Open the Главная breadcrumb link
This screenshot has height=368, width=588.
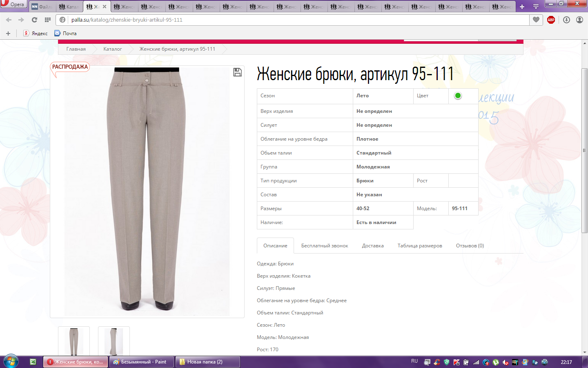pos(76,49)
